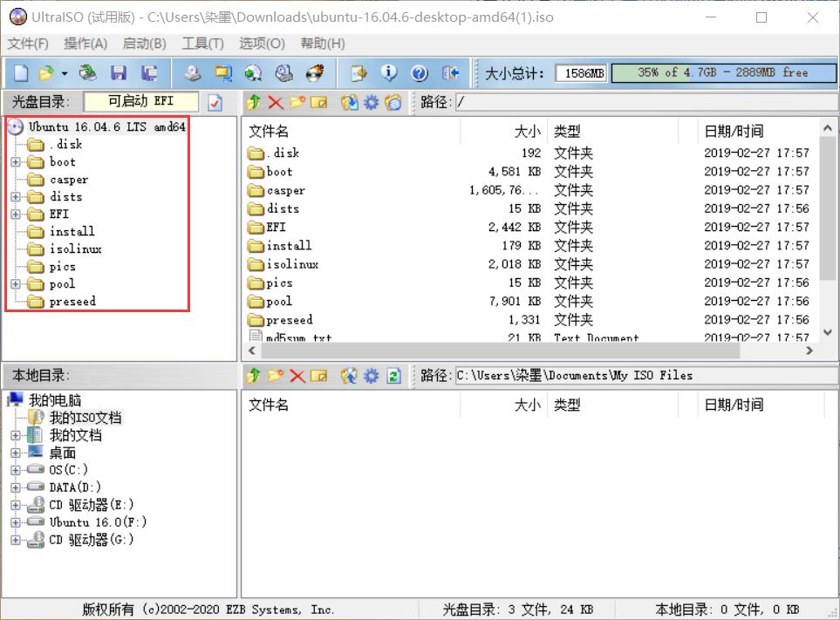Click the gear icon in the local toolbar
The width and height of the screenshot is (840, 620).
(371, 376)
